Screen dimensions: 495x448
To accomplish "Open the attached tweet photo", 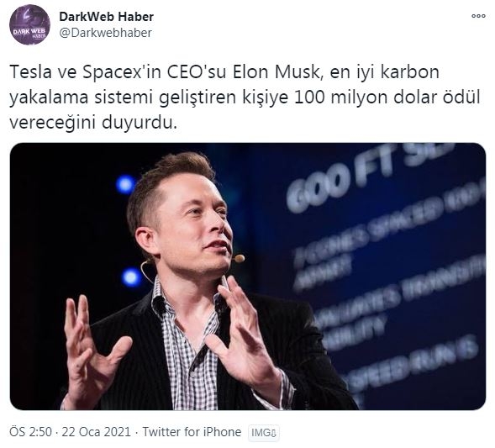I will point(248,277).
